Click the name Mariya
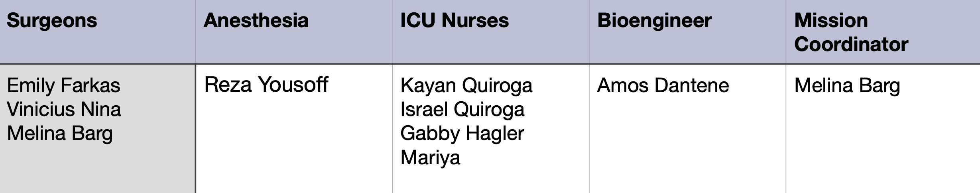 coord(430,157)
